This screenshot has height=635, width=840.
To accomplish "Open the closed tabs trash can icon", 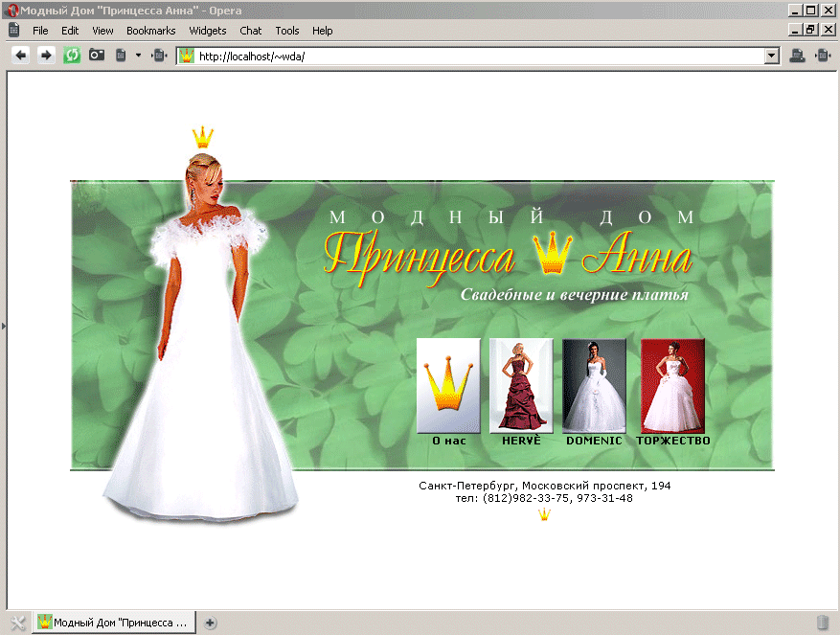I will coord(823,623).
